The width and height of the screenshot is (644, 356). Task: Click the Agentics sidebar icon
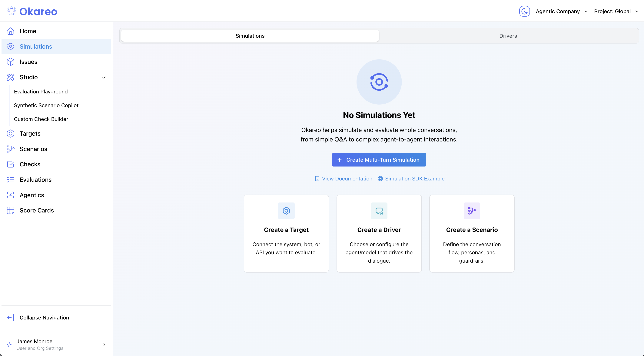coord(11,195)
